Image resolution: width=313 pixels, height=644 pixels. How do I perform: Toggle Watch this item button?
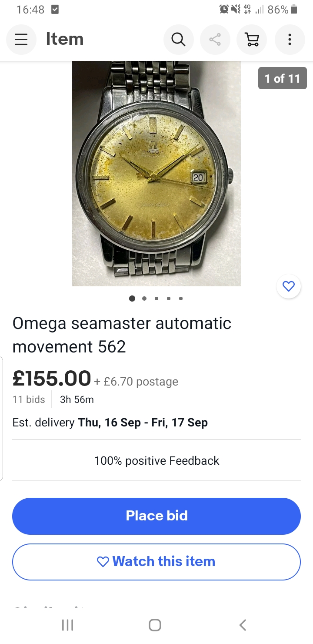click(156, 562)
